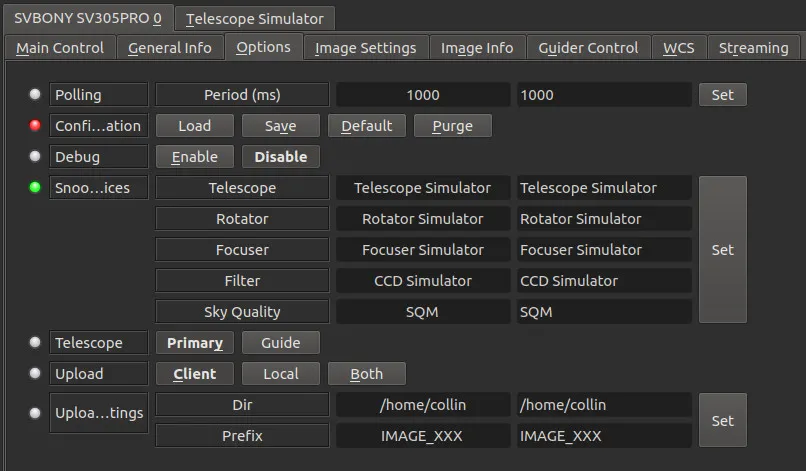Image resolution: width=806 pixels, height=471 pixels.
Task: Click the Upload settings status indicator light
Action: pos(35,412)
